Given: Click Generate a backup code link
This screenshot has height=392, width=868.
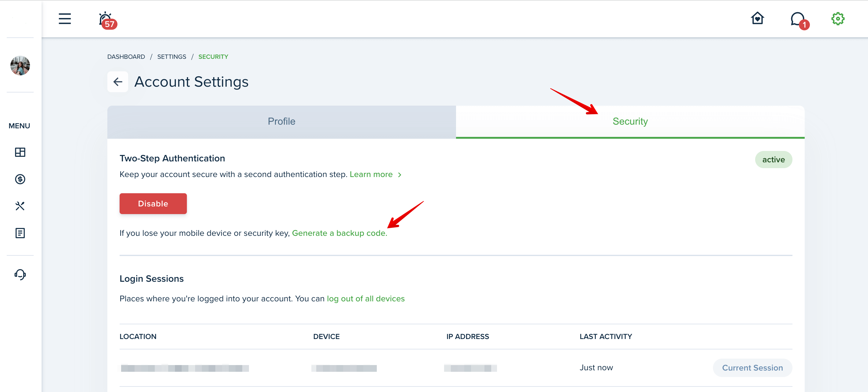Looking at the screenshot, I should (x=339, y=233).
